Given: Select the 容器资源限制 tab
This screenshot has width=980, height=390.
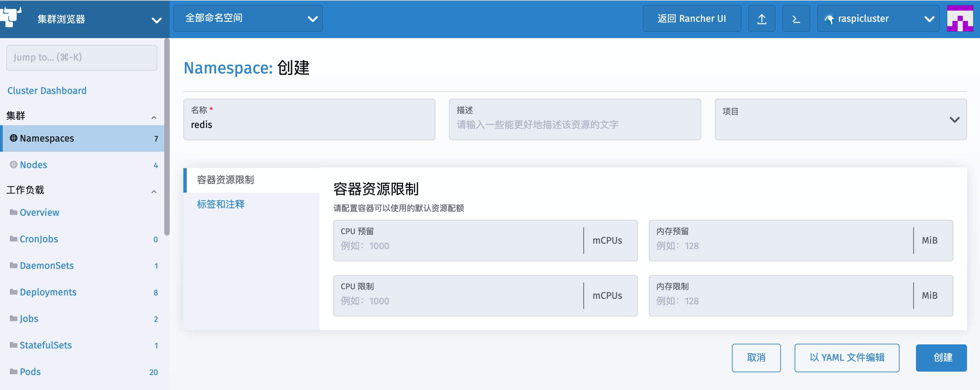Looking at the screenshot, I should point(225,180).
